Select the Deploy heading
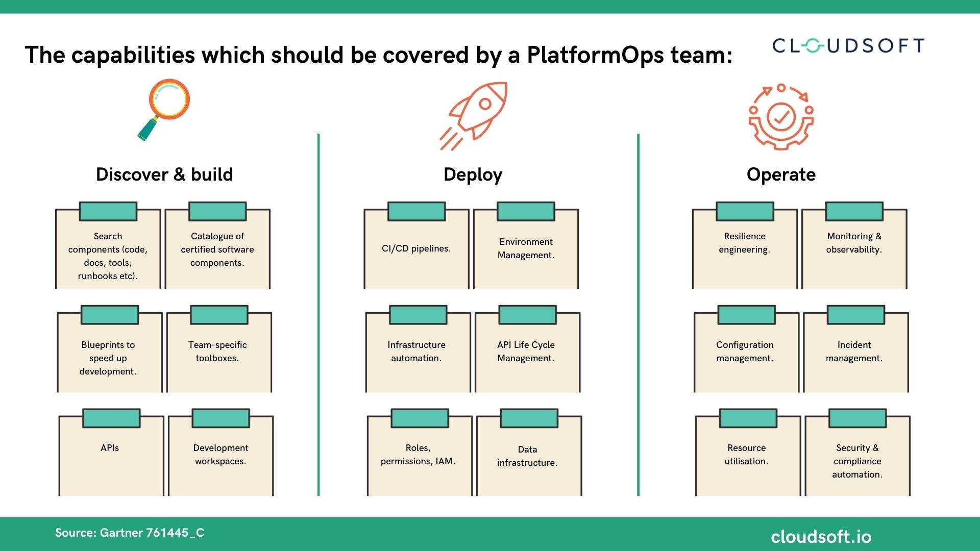 473,175
